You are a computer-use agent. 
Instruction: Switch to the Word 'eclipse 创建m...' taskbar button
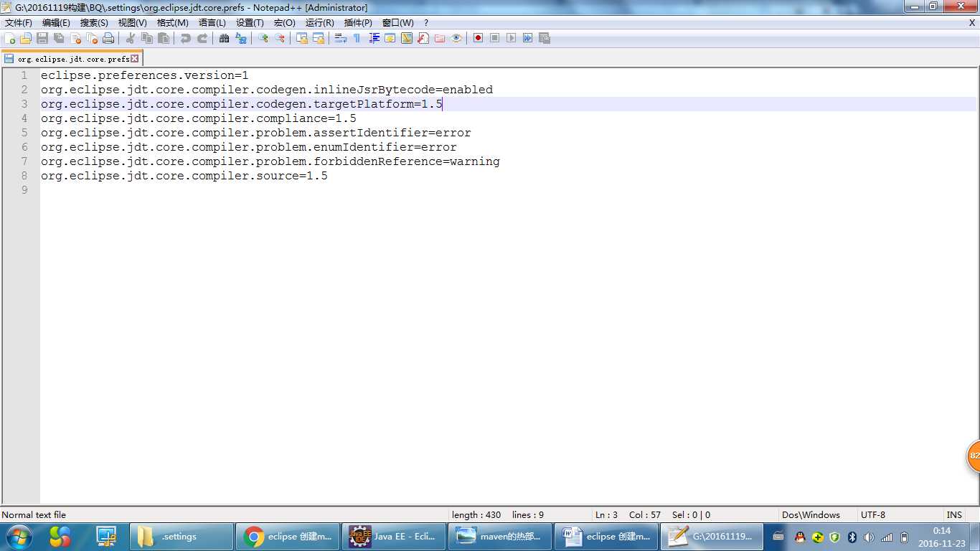point(607,537)
